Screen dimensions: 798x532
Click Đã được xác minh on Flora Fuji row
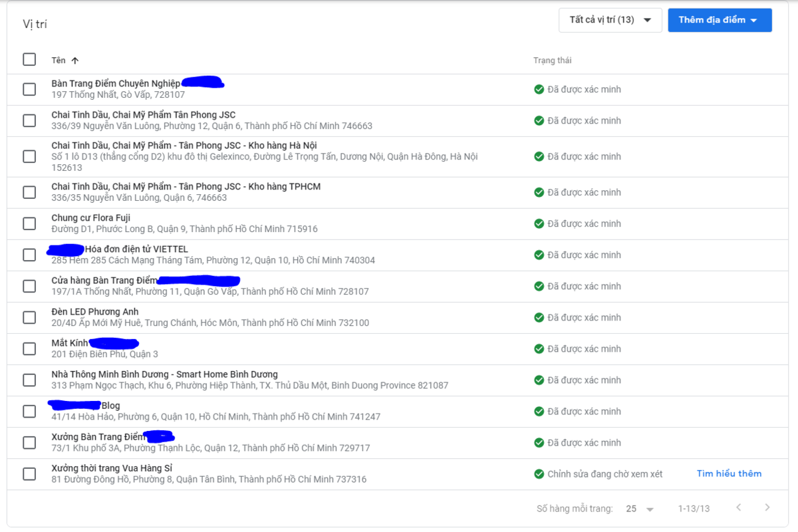[x=585, y=223]
